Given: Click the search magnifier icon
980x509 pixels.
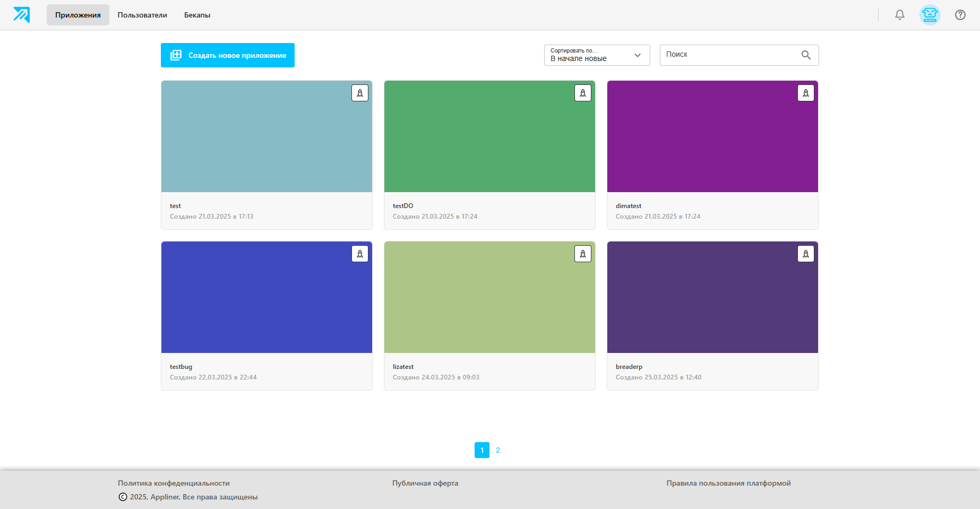Looking at the screenshot, I should [806, 55].
